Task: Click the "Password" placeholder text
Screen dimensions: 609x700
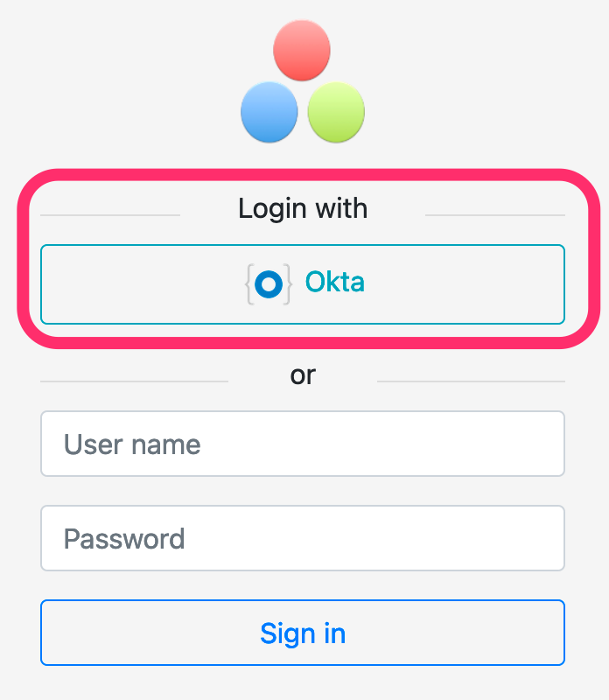Action: (x=124, y=538)
